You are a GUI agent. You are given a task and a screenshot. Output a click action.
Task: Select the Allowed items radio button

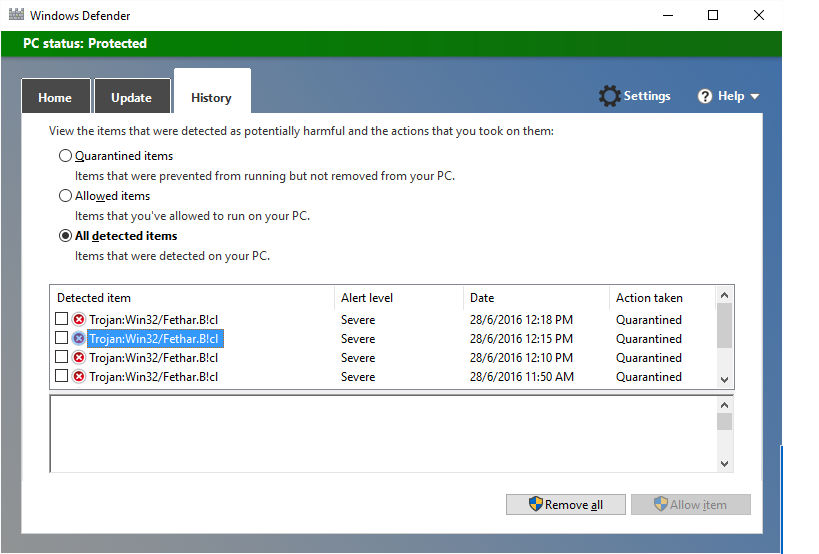point(65,196)
